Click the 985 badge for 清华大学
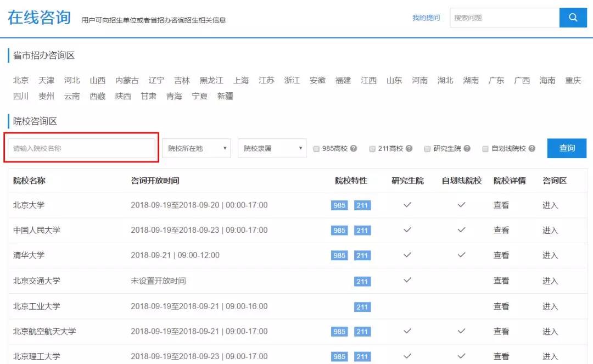 [339, 256]
